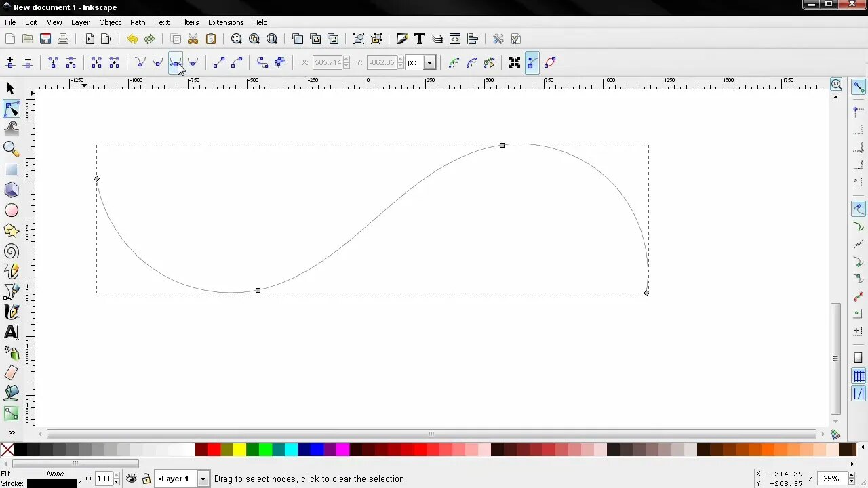Viewport: 868px width, 488px height.
Task: Click the zoom percentage stepper arrows
Action: 853,479
